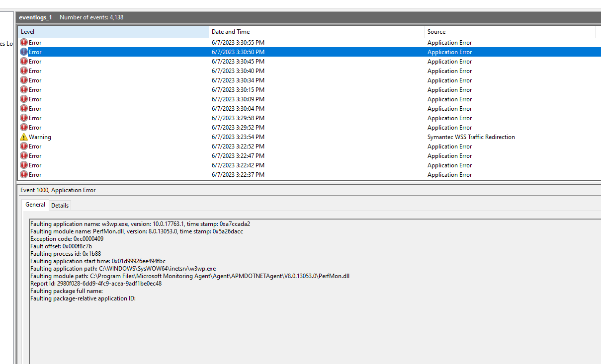Select the 6/7/2023 3:30:55 PM date cell
The width and height of the screenshot is (601, 364).
click(238, 43)
